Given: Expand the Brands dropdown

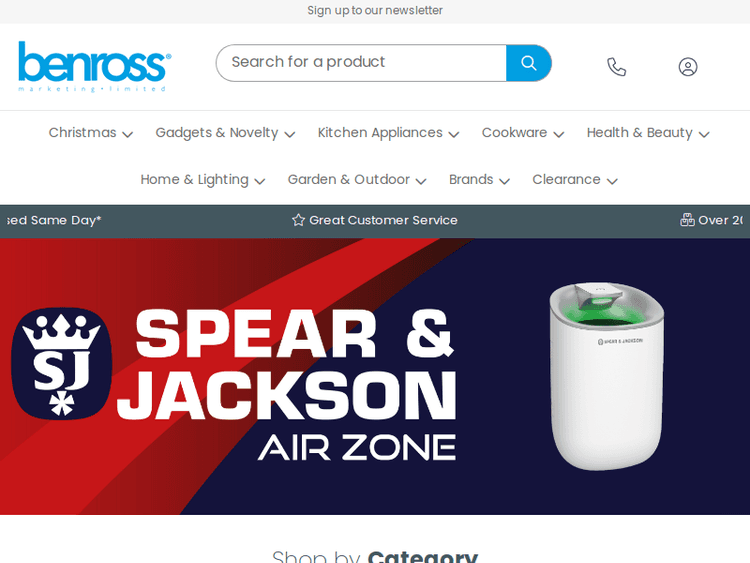Looking at the screenshot, I should [x=479, y=180].
